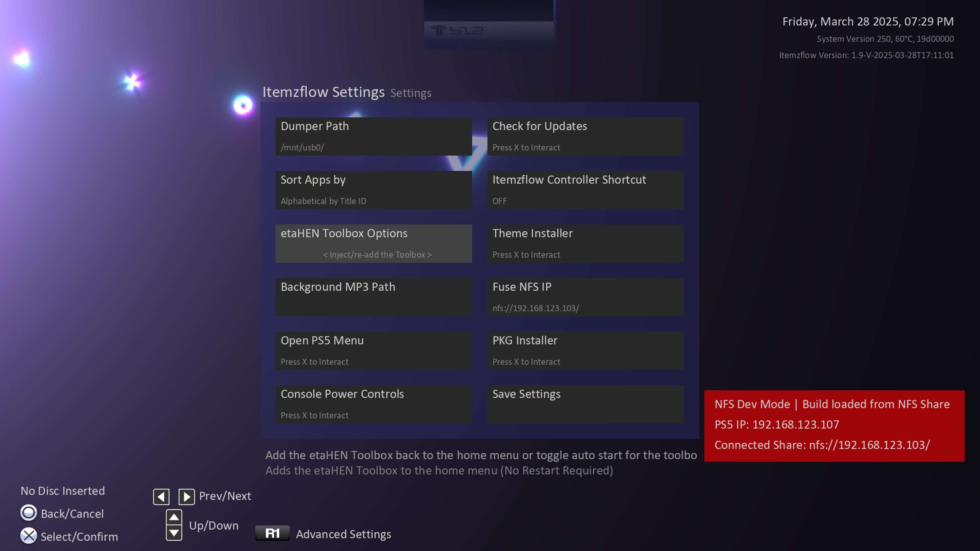
Task: Click the R1 Advanced Settings icon
Action: (272, 533)
